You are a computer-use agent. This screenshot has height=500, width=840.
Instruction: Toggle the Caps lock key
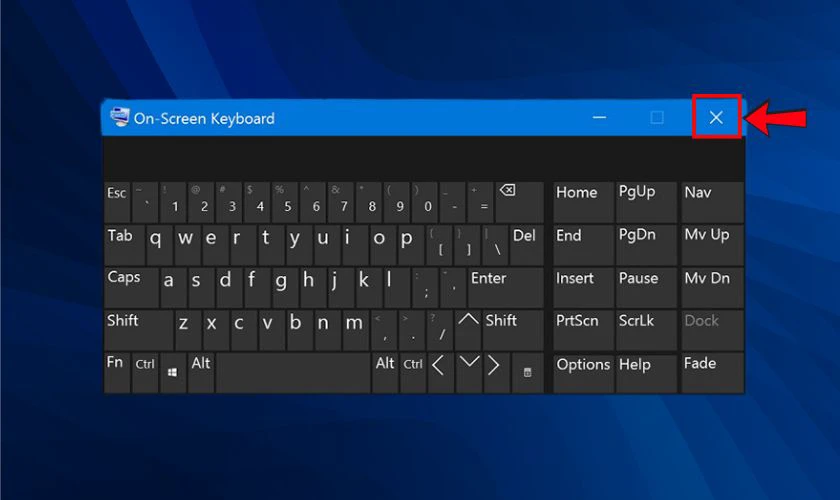[x=131, y=287]
